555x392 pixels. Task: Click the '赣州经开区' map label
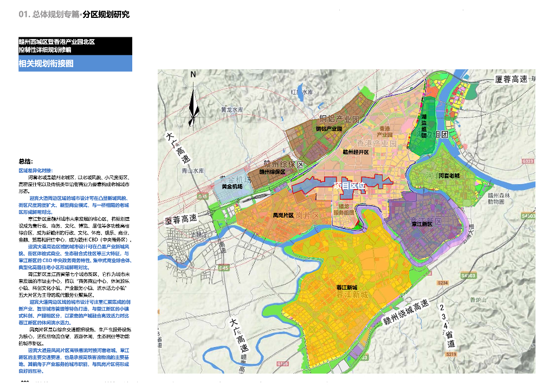coord(356,152)
